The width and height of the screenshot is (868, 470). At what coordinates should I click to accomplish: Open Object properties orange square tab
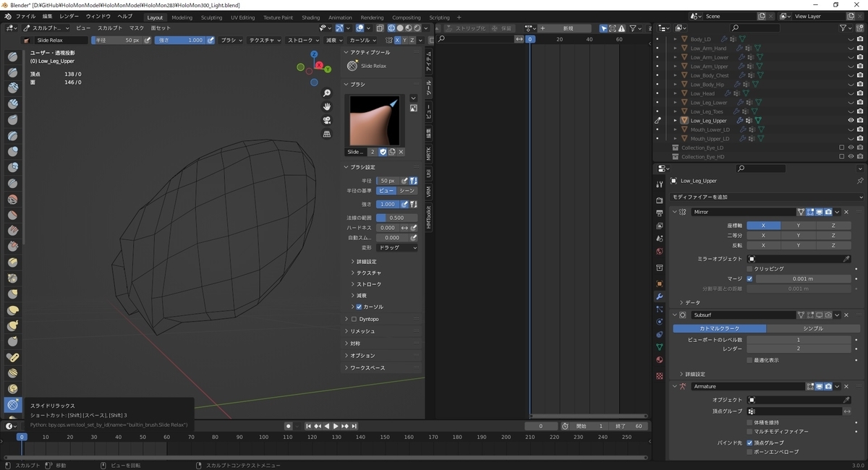point(659,283)
